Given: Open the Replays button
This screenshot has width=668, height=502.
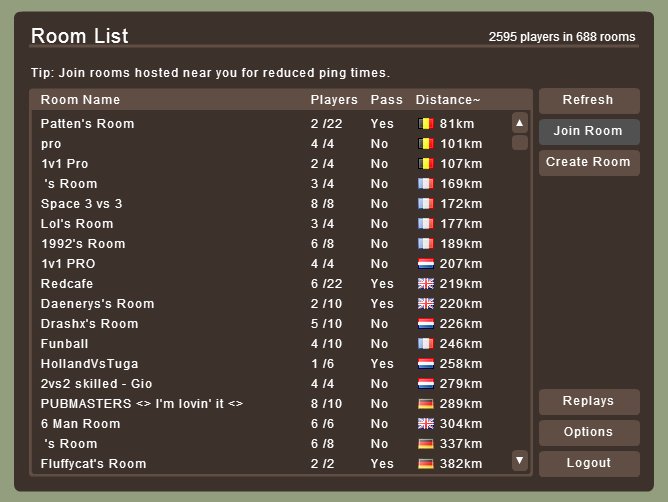Looking at the screenshot, I should pyautogui.click(x=589, y=401).
